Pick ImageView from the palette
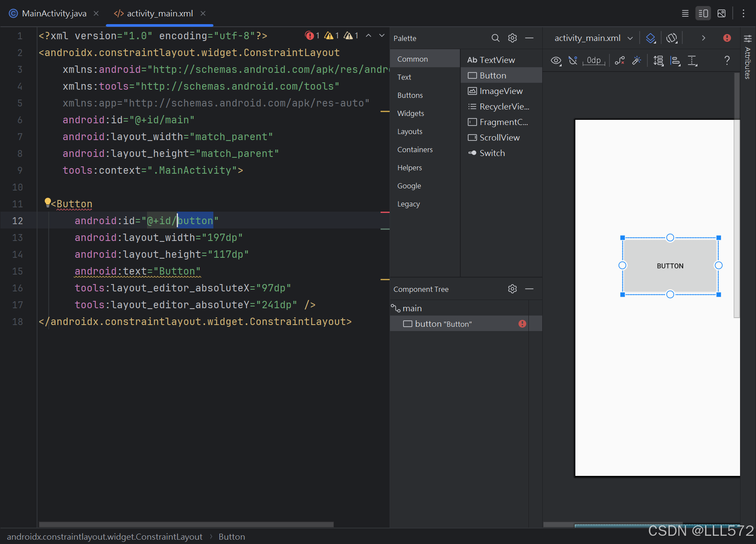The image size is (756, 544). [x=501, y=91]
